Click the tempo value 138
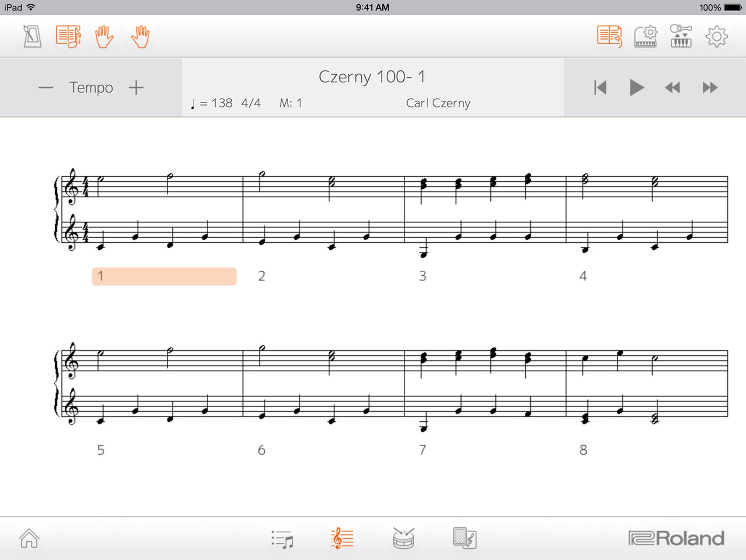The width and height of the screenshot is (746, 560). 222,103
